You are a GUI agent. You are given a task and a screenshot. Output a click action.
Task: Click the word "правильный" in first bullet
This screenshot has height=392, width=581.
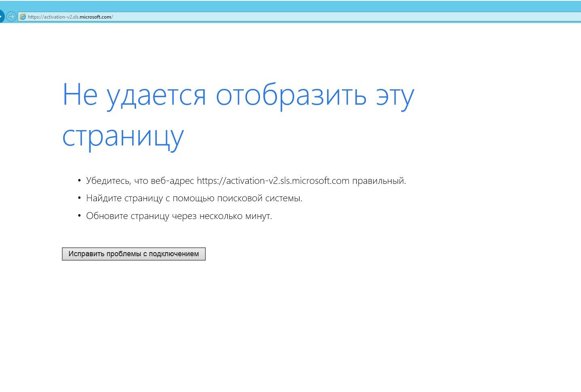(378, 181)
